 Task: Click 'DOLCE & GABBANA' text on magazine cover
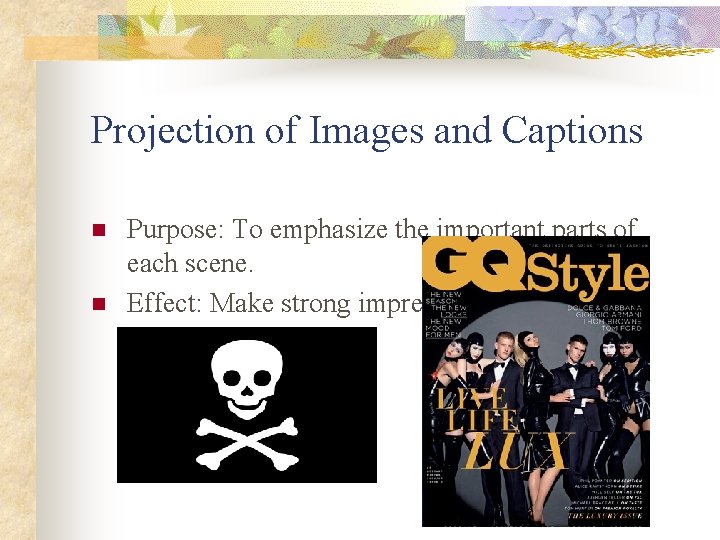pyautogui.click(x=605, y=308)
